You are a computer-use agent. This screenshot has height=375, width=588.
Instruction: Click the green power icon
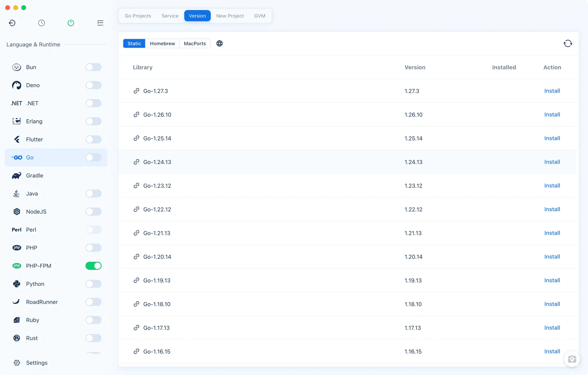click(71, 23)
